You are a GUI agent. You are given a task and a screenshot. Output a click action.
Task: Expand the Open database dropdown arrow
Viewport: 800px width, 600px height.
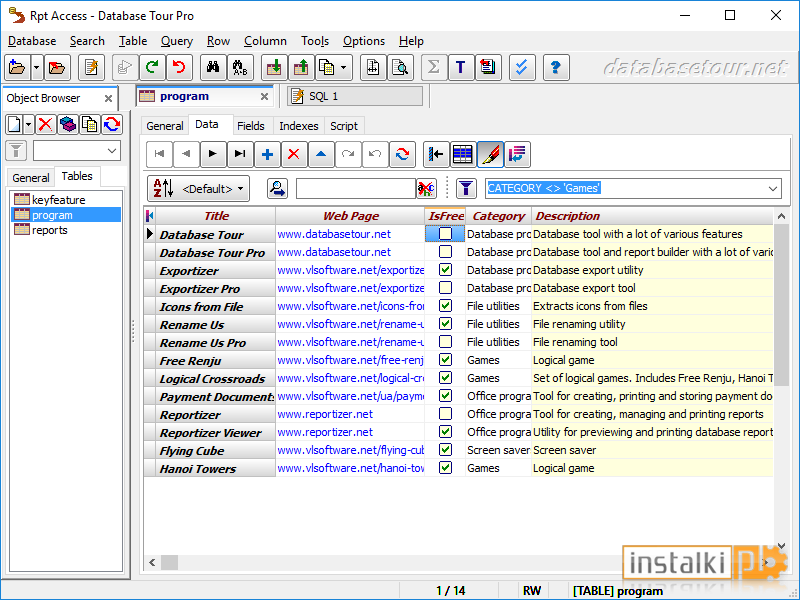pyautogui.click(x=36, y=67)
